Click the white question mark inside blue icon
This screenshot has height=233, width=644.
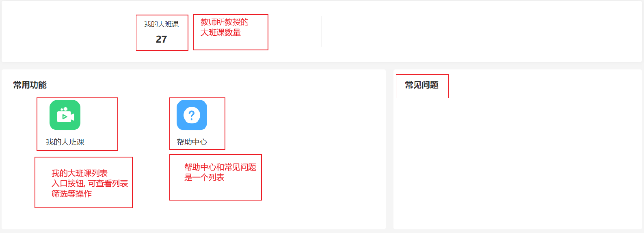point(192,115)
